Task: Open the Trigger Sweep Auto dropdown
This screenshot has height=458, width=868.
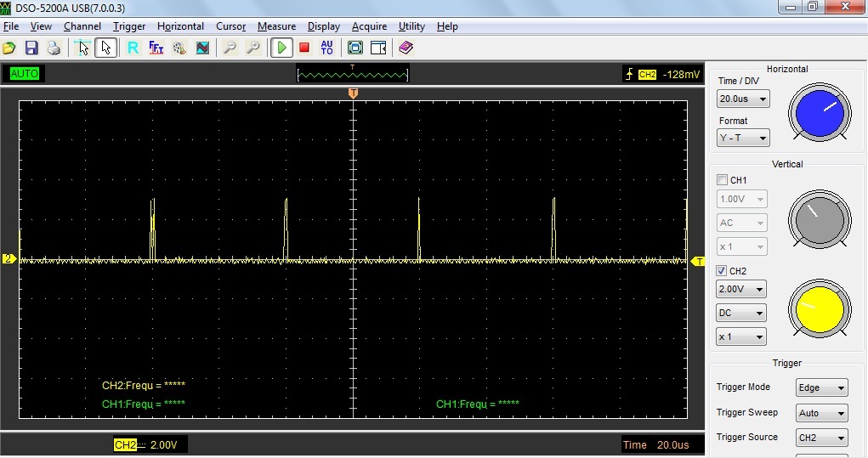Action: 821,413
